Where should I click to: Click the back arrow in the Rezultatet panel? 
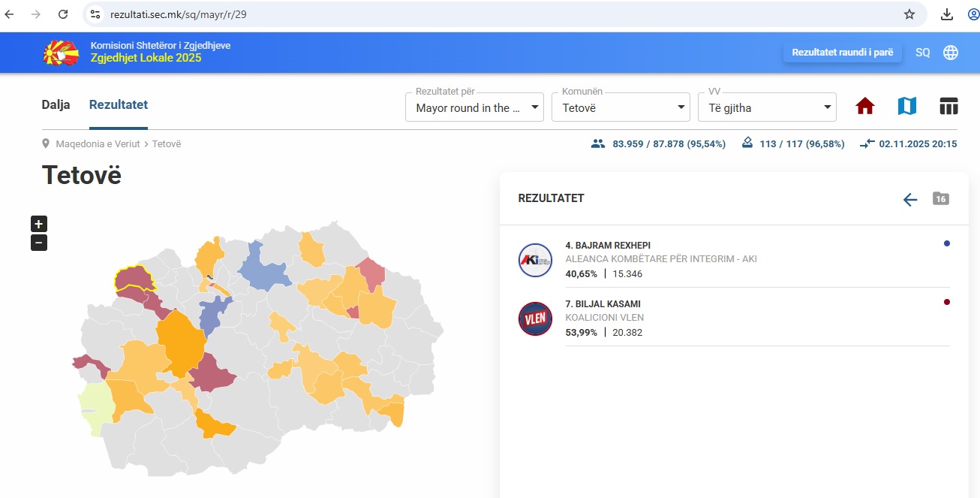909,199
